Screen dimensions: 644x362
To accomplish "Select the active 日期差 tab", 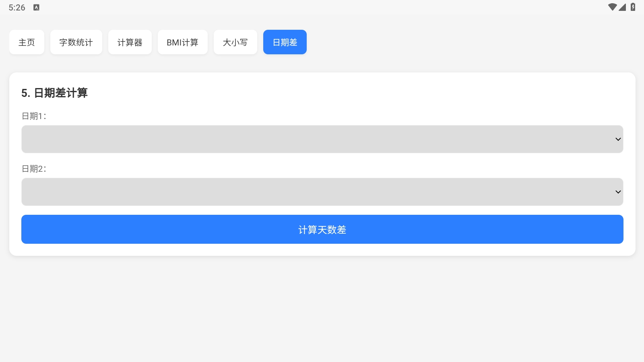I will pyautogui.click(x=285, y=42).
